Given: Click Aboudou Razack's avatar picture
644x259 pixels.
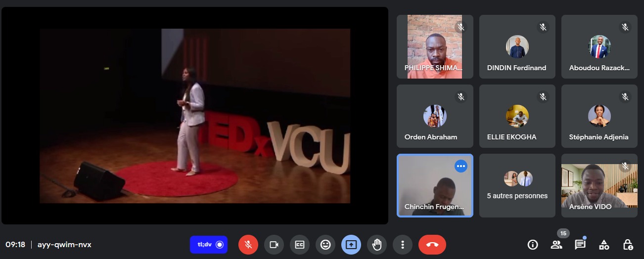Looking at the screenshot, I should [x=599, y=47].
